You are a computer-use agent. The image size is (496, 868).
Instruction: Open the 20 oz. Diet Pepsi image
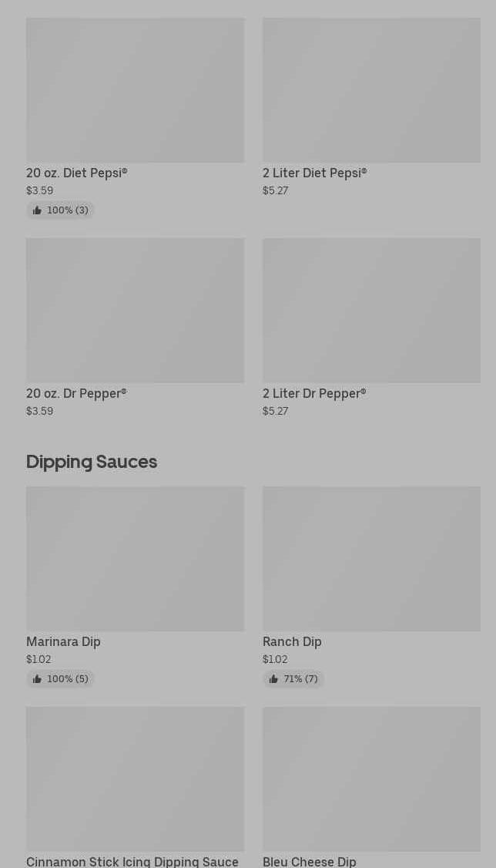(x=135, y=90)
